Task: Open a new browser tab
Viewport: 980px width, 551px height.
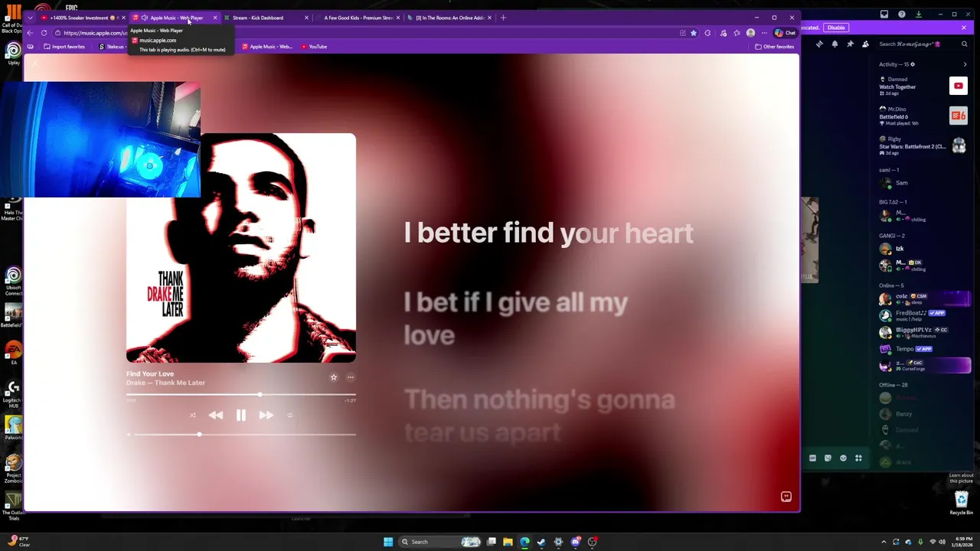Action: coord(503,18)
